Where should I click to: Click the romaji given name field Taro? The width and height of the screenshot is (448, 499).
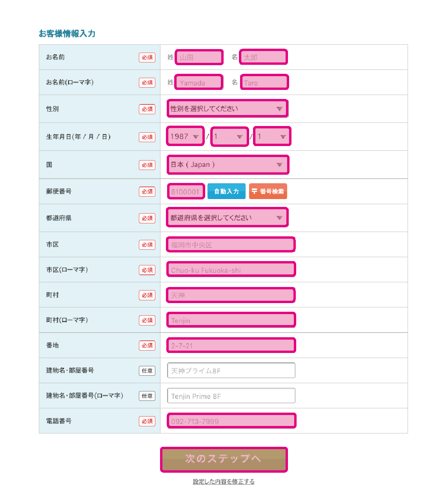[264, 82]
